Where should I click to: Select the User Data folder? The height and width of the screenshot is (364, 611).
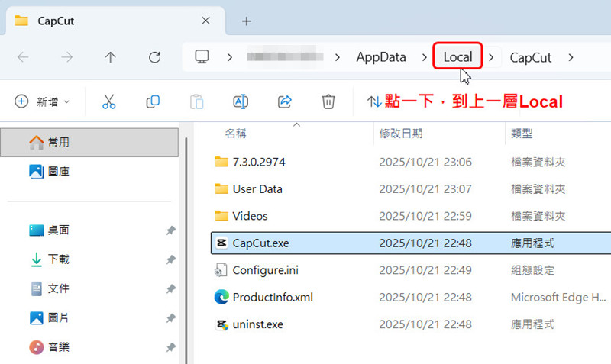click(x=257, y=189)
